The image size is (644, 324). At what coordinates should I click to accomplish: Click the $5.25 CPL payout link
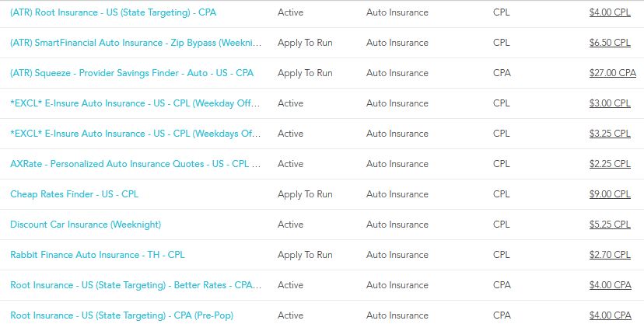click(610, 225)
